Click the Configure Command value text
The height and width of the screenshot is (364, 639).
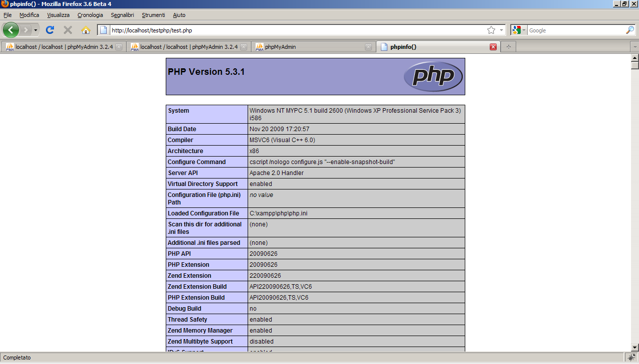pos(322,162)
